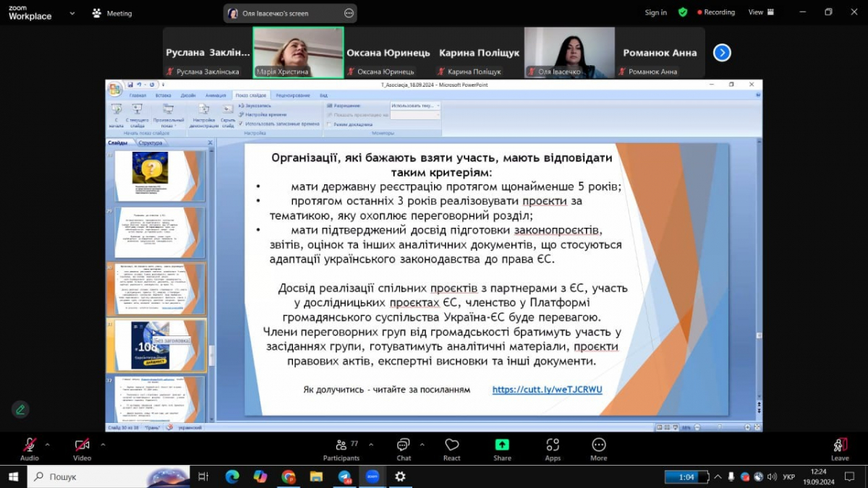Open the https://cutt.ly/weTJCRWU link on slide

(548, 390)
